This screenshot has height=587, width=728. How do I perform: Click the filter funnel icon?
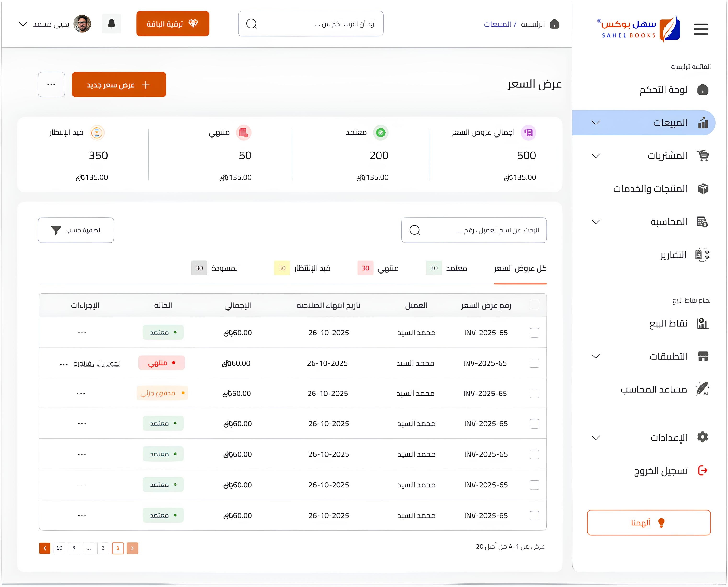[x=56, y=230]
